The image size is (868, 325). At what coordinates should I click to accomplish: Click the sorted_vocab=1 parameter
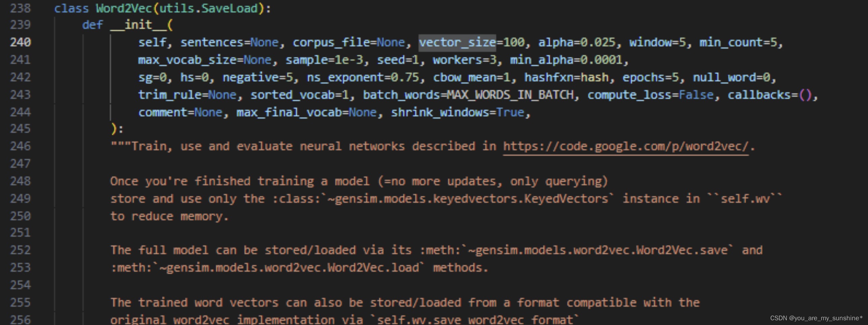pyautogui.click(x=300, y=95)
